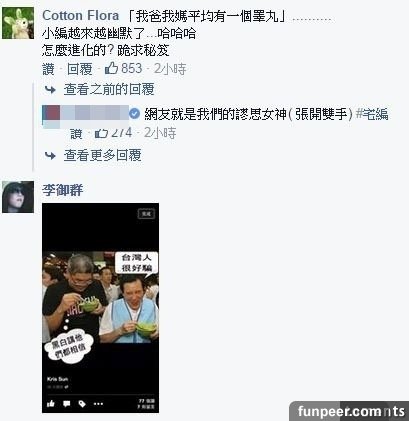This screenshot has height=421, width=409.
Task: Click the reply arrow icon before 查看之前的回覆
Action: 50,89
